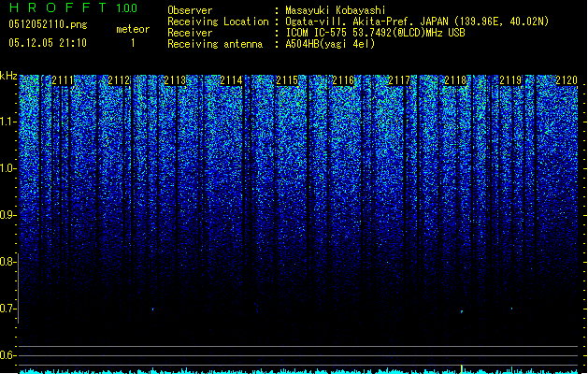Click the 2112 time marker
The height and width of the screenshot is (374, 588).
119,80
